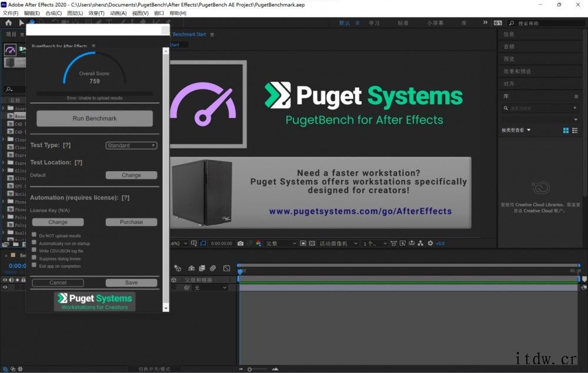This screenshot has height=373, width=588.
Task: Toggle the layer video eye in timeline row
Action: pos(5,288)
